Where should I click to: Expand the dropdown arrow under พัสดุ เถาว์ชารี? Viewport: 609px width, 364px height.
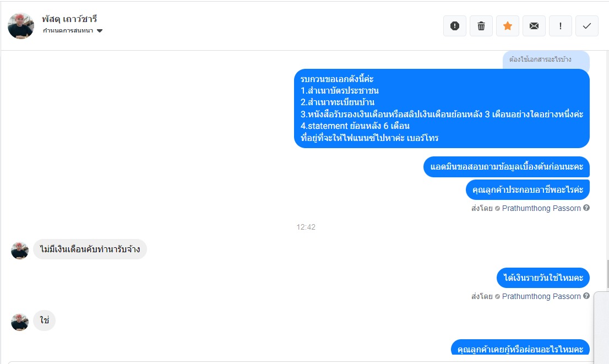pos(100,31)
